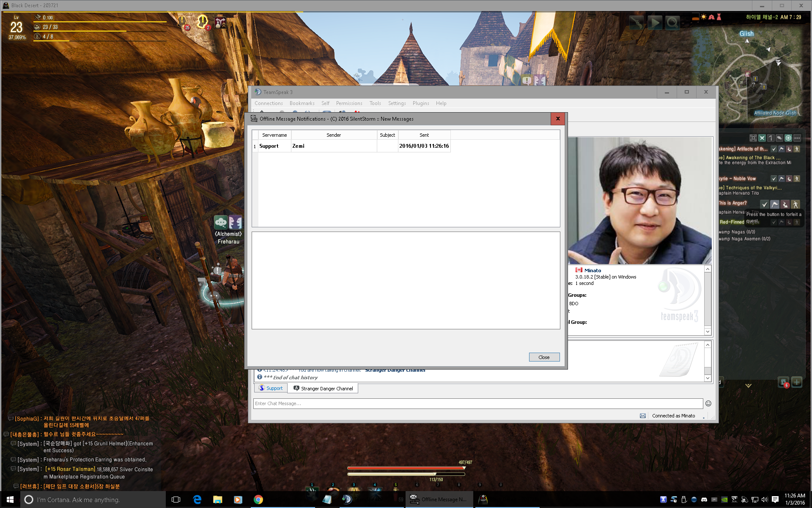Click the red tent status icon
812x508 pixels.
[x=711, y=17]
